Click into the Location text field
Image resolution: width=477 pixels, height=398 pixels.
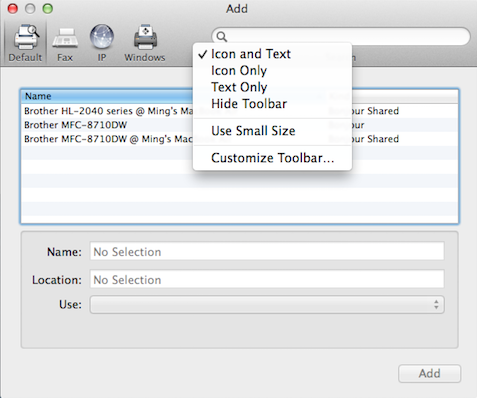pyautogui.click(x=267, y=279)
